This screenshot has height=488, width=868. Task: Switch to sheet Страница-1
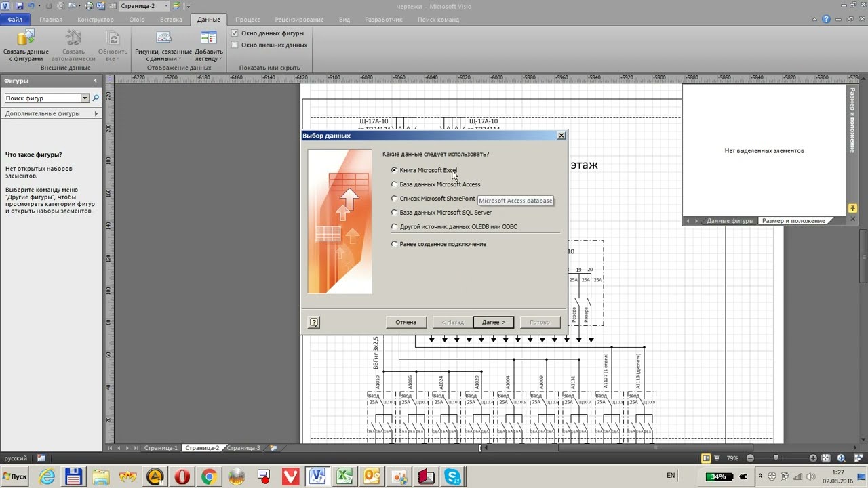[x=160, y=448]
